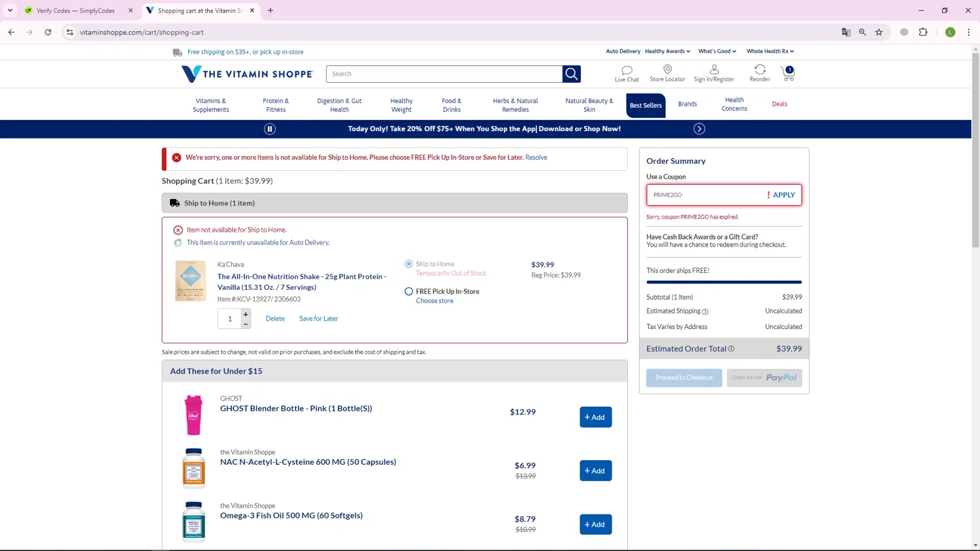The image size is (980, 551).
Task: Expand the Whole Health Rx dropdown
Action: coord(770,52)
